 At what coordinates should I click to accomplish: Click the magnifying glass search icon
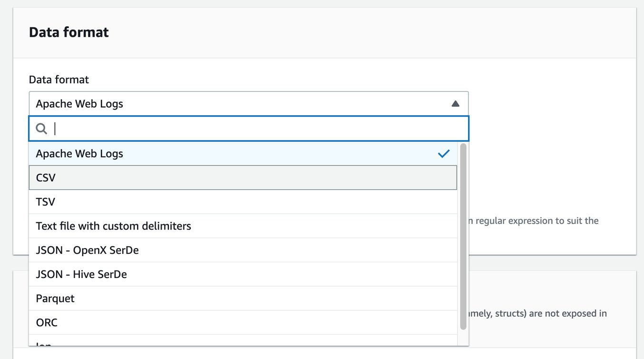pyautogui.click(x=42, y=129)
